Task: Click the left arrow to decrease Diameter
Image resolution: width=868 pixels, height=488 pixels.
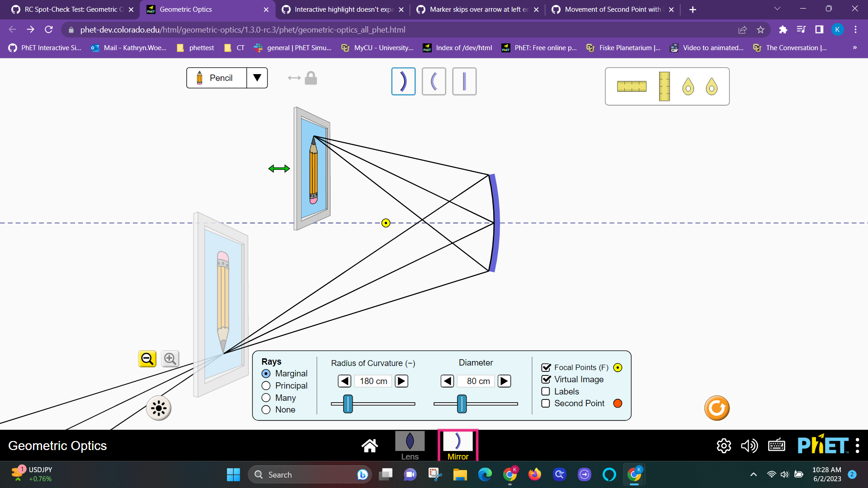Action: [x=447, y=381]
